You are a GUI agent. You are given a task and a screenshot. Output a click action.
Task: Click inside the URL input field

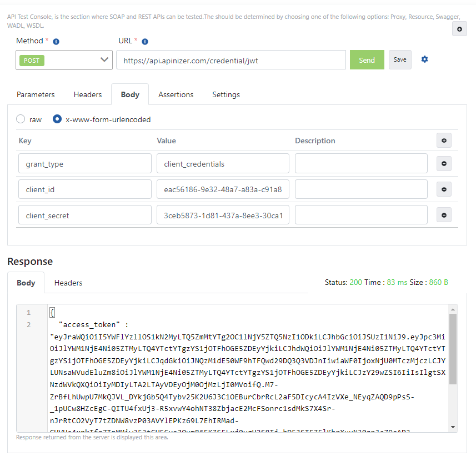pyautogui.click(x=231, y=59)
